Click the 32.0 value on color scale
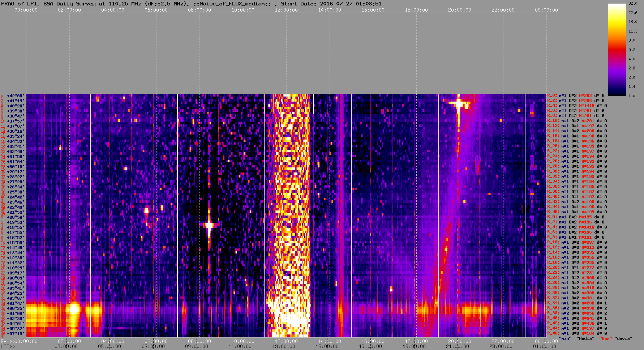The image size is (644, 350). click(633, 3)
